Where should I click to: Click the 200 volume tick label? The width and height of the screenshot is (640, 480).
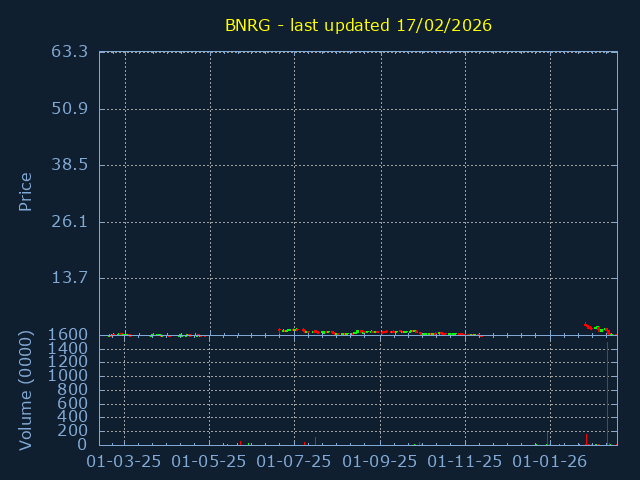tap(74, 431)
